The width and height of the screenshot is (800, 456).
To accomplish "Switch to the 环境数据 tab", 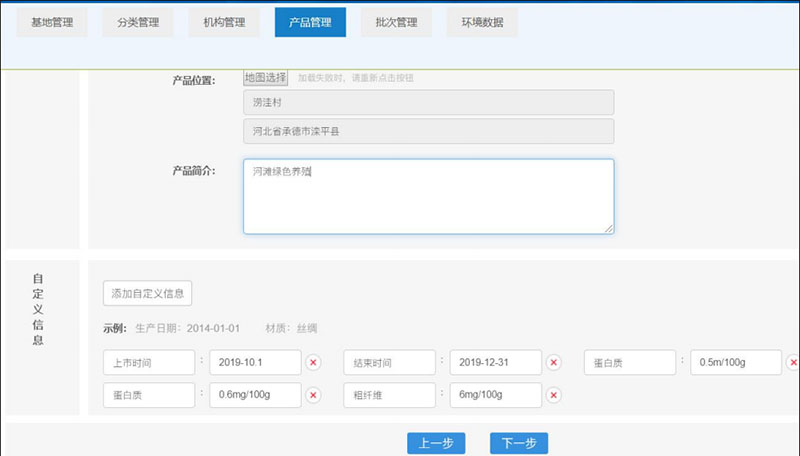I will 482,22.
